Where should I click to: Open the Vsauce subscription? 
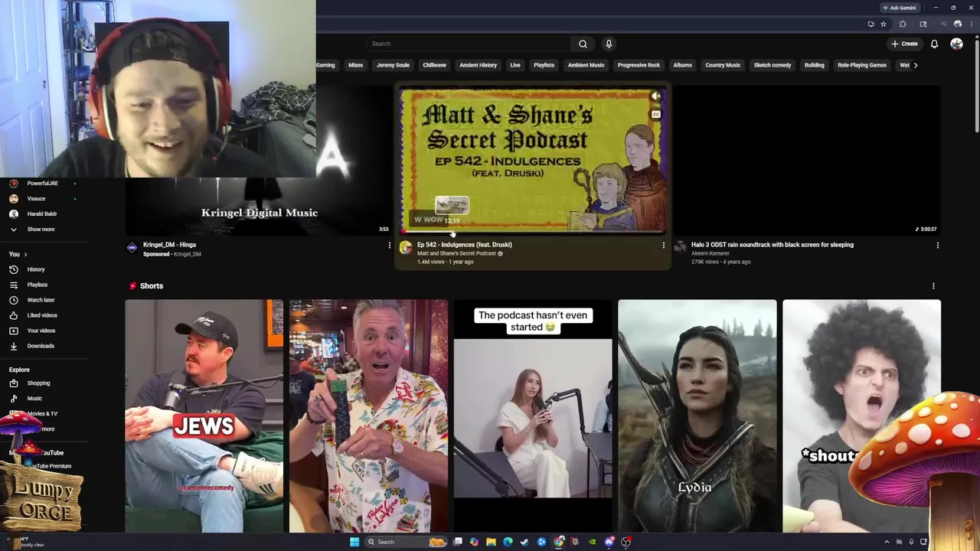36,199
